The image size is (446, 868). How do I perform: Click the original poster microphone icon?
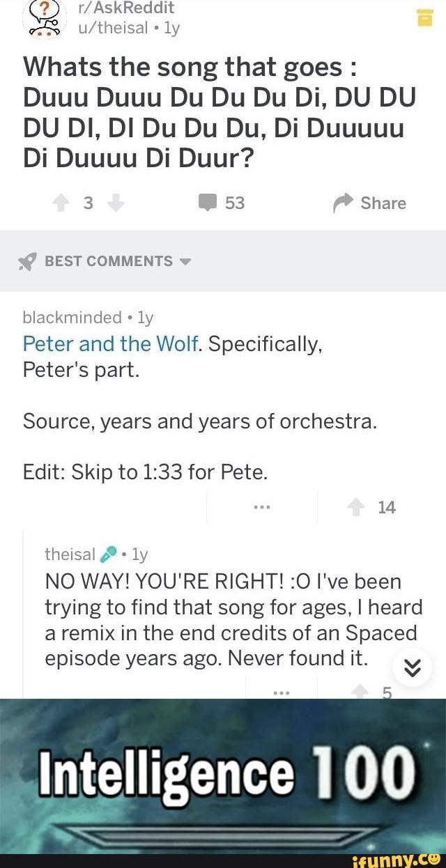point(109,554)
